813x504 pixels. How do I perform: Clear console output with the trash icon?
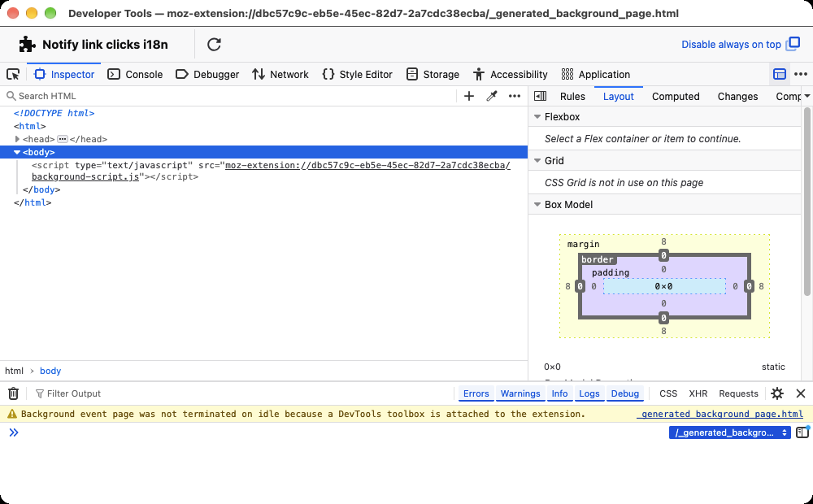point(14,393)
